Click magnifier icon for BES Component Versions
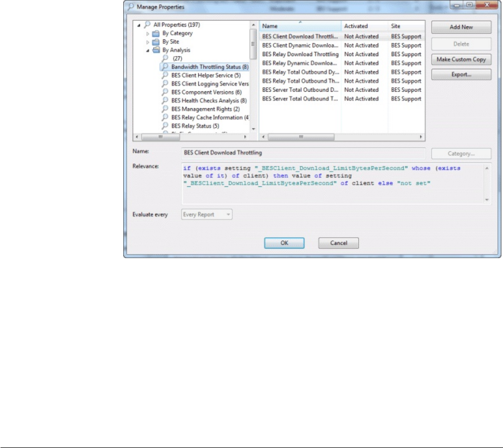This screenshot has width=503, height=448. 165,92
